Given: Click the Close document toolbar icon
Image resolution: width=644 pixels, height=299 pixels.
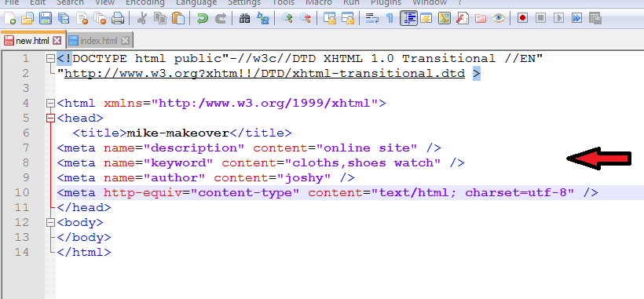Looking at the screenshot, I should pos(82,19).
